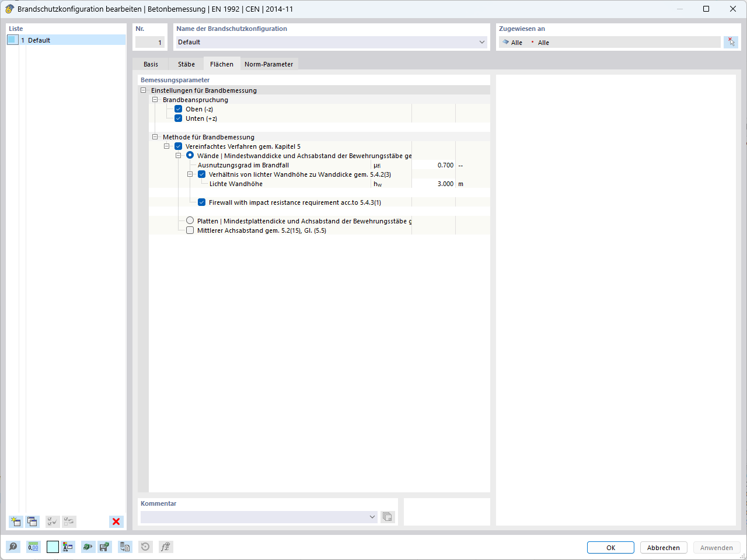Switch to the Basis tab
The height and width of the screenshot is (560, 747).
(151, 64)
